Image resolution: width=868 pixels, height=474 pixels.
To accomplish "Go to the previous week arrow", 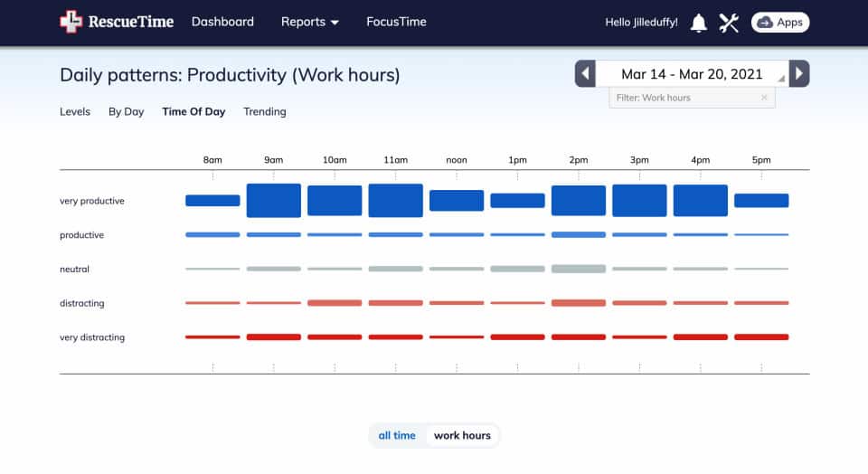I will tap(585, 74).
